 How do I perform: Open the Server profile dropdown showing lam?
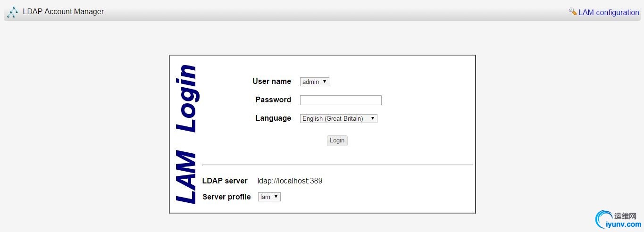tap(269, 197)
